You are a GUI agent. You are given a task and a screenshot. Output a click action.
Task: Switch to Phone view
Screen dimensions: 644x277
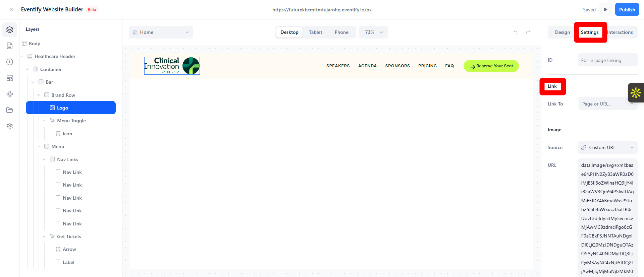(x=341, y=32)
